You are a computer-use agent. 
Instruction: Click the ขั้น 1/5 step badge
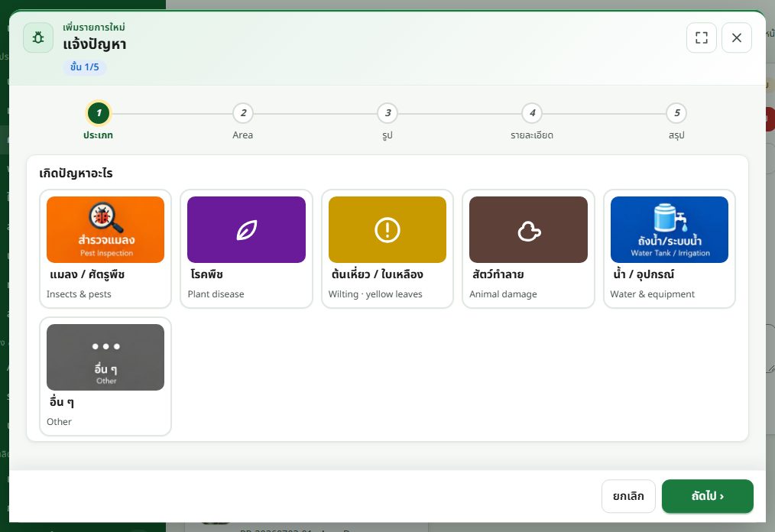[x=85, y=67]
